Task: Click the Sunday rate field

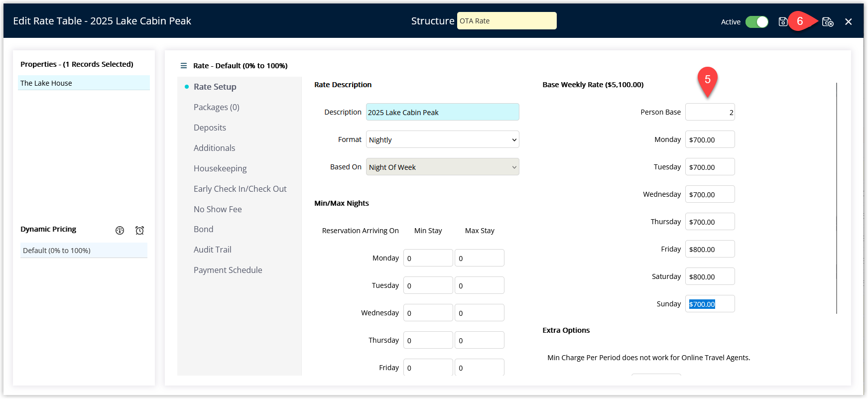Action: click(x=710, y=304)
